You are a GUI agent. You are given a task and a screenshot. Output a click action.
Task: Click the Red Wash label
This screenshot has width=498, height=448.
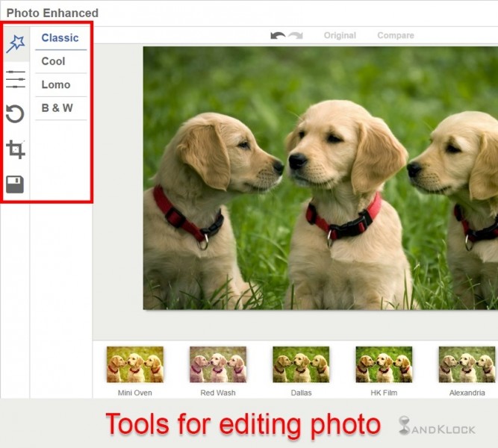(x=218, y=393)
